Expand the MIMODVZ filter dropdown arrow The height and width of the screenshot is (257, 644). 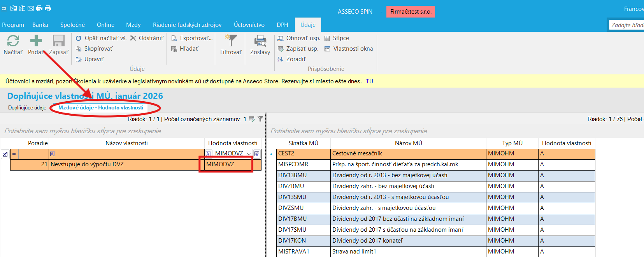click(249, 154)
